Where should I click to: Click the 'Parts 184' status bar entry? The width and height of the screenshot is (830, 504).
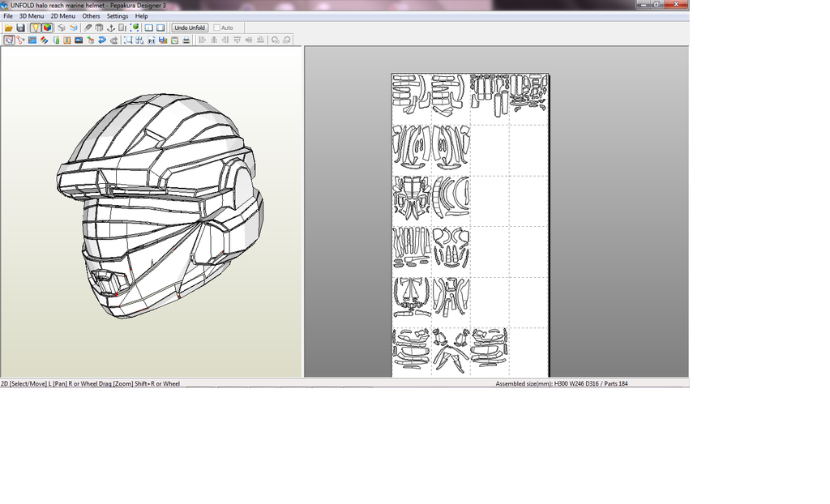(x=616, y=384)
